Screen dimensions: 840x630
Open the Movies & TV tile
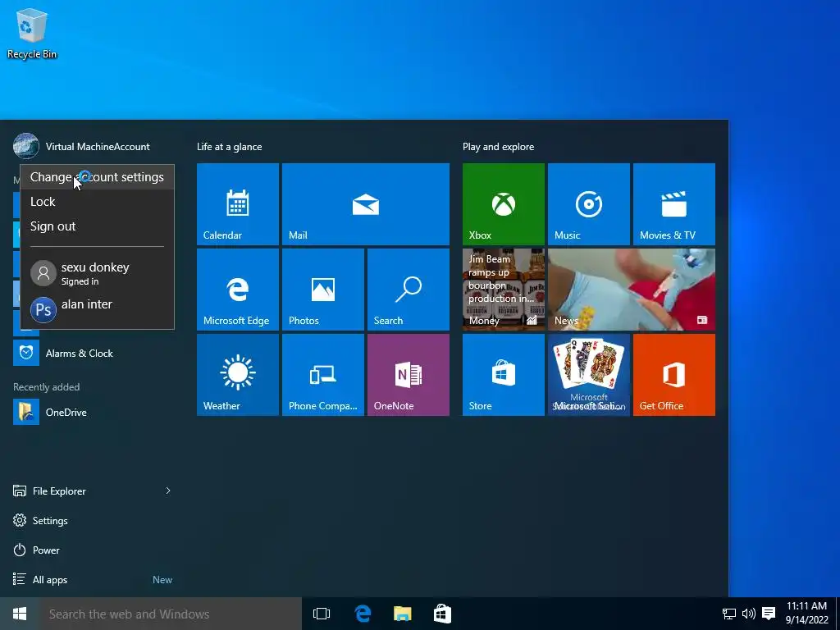(x=674, y=204)
